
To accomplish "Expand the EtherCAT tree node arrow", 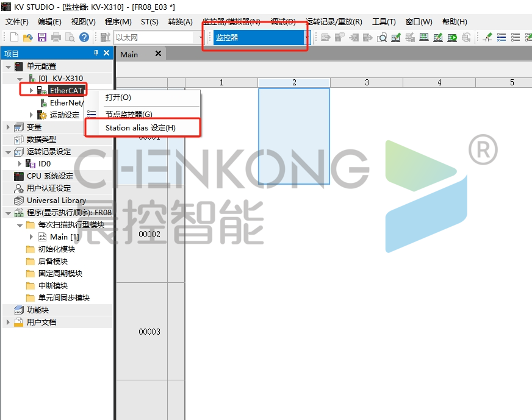I will (x=31, y=90).
